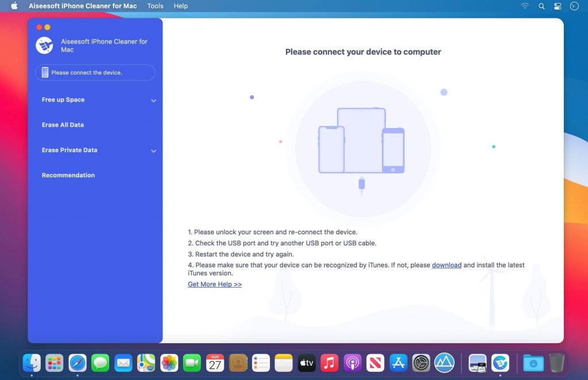Expand the Free up Space section
The image size is (588, 380).
(x=63, y=100)
